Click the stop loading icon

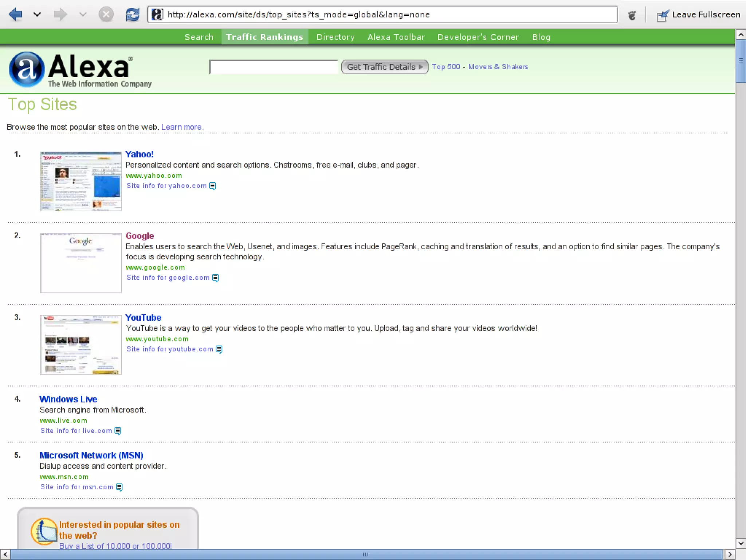click(106, 15)
